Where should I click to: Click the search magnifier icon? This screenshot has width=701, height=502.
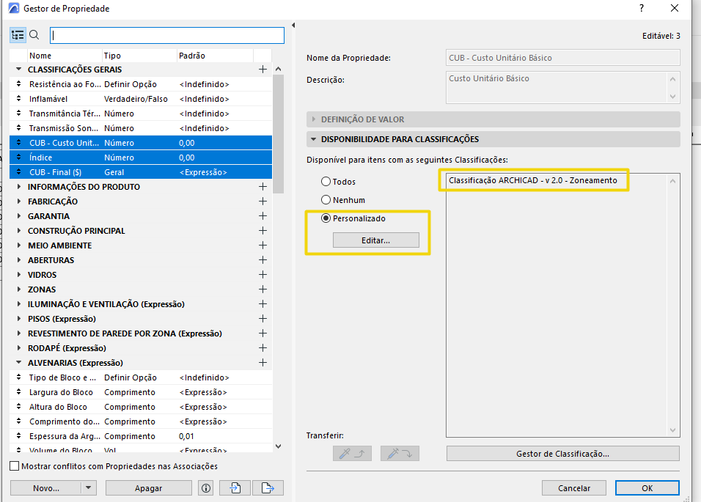(34, 35)
